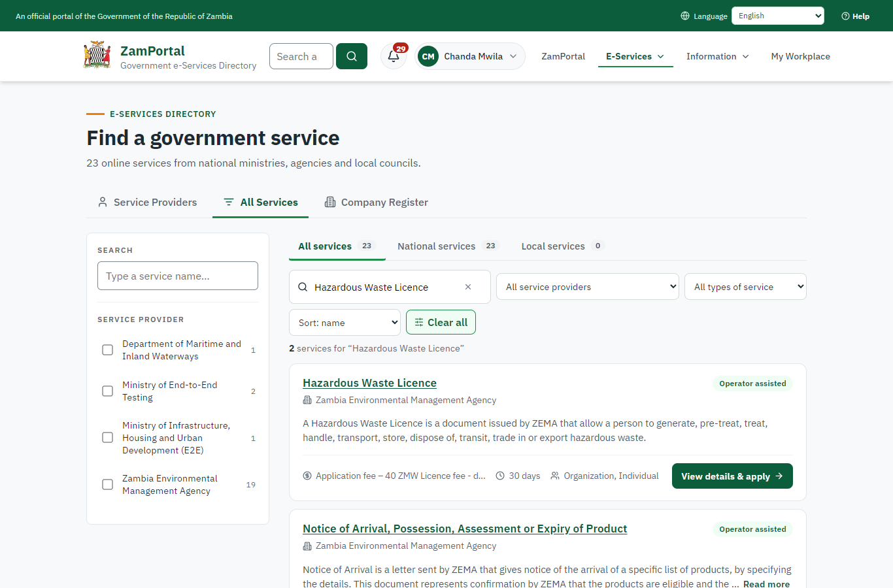Switch to Company Register tab

377,203
